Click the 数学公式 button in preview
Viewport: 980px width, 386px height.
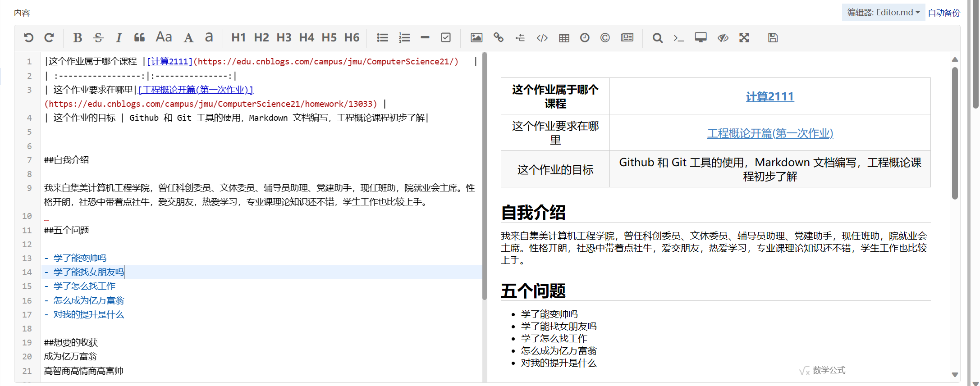(x=822, y=370)
